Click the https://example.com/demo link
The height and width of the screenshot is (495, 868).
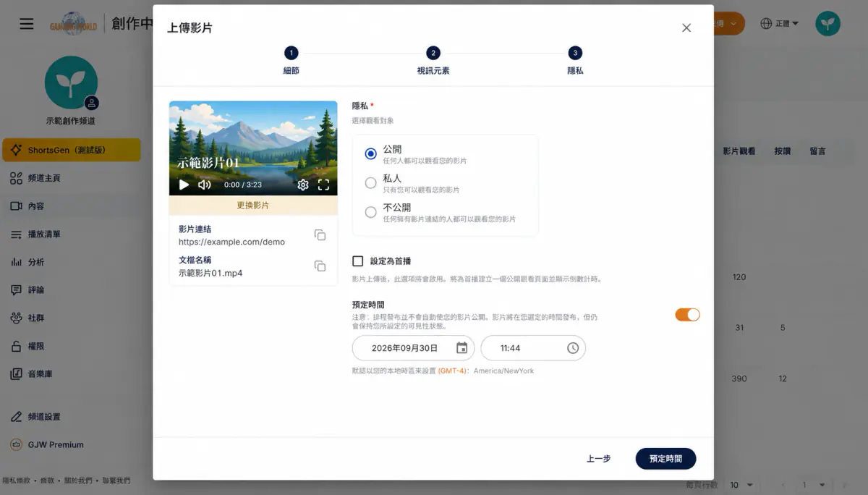tap(231, 242)
